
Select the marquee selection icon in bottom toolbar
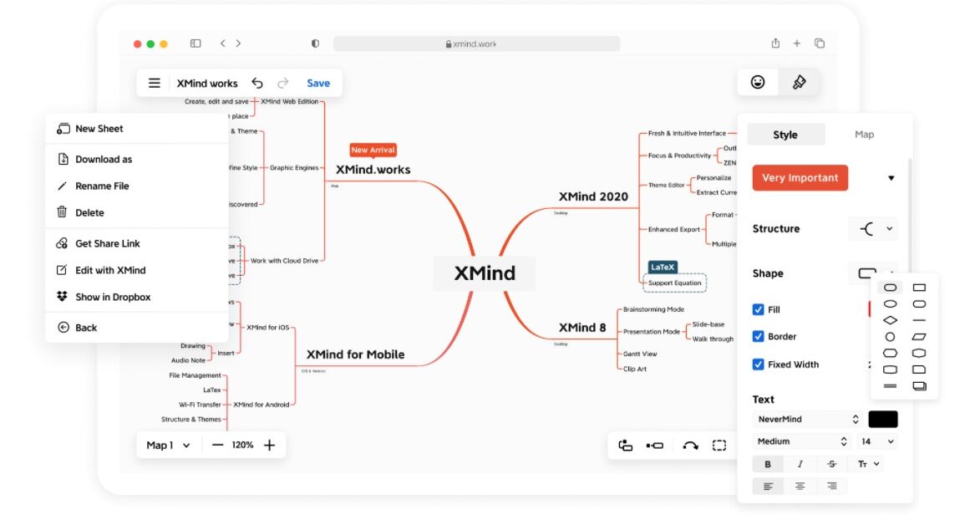pyautogui.click(x=719, y=445)
